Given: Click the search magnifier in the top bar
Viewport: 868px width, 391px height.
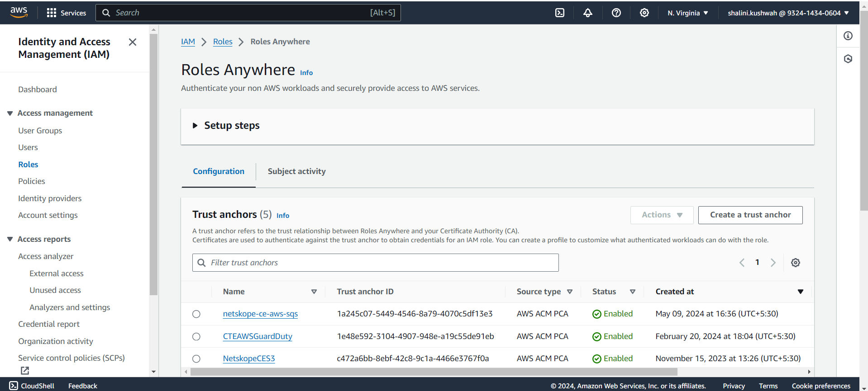Looking at the screenshot, I should point(106,13).
